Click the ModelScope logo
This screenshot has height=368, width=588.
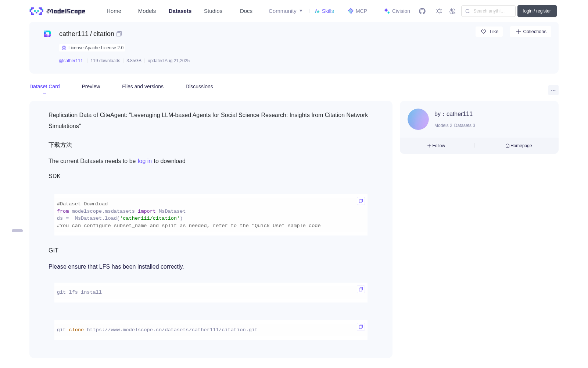point(57,11)
